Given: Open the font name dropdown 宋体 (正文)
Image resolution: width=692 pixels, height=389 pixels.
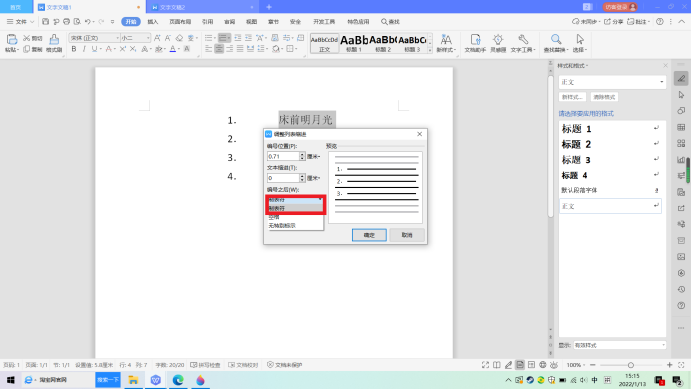Looking at the screenshot, I should click(x=94, y=38).
